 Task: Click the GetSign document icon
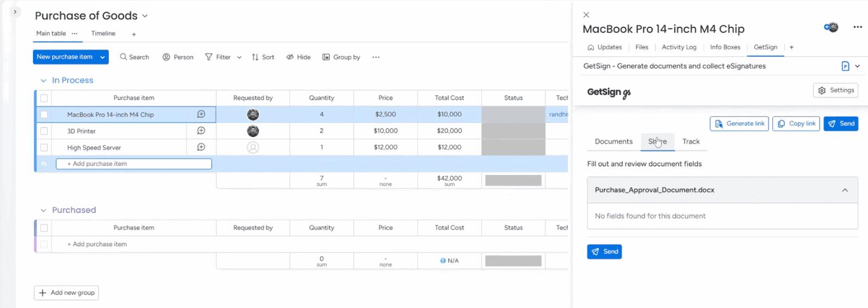845,66
